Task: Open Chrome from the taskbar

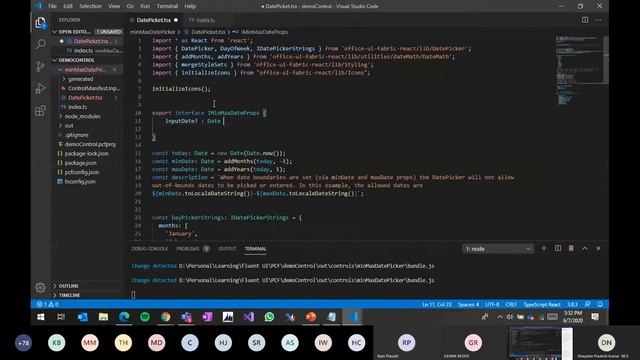Action: pos(165,317)
